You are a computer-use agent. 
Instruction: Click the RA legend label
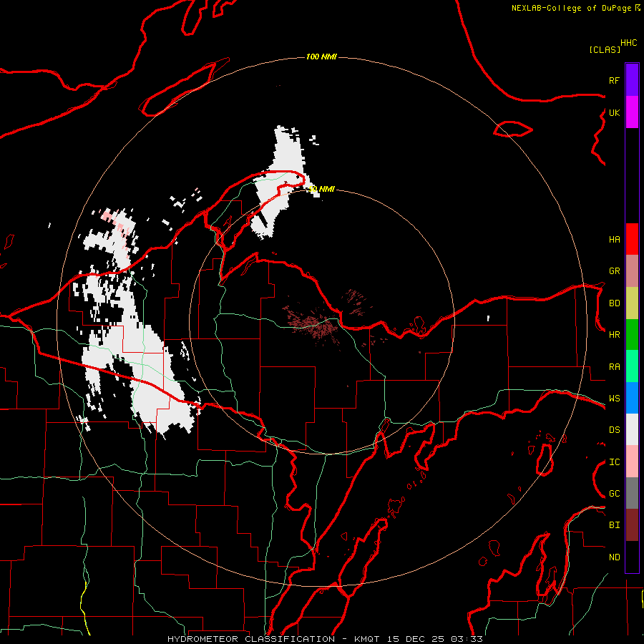click(x=614, y=366)
